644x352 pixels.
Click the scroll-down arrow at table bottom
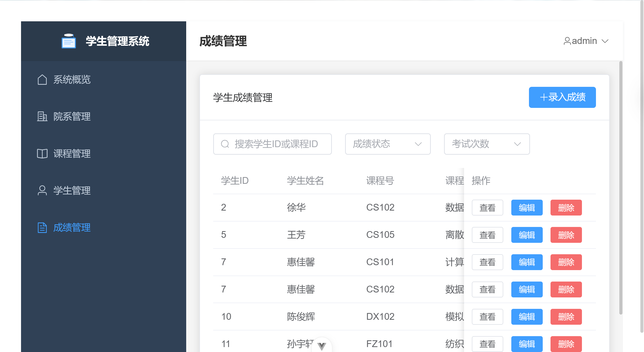coord(322,346)
